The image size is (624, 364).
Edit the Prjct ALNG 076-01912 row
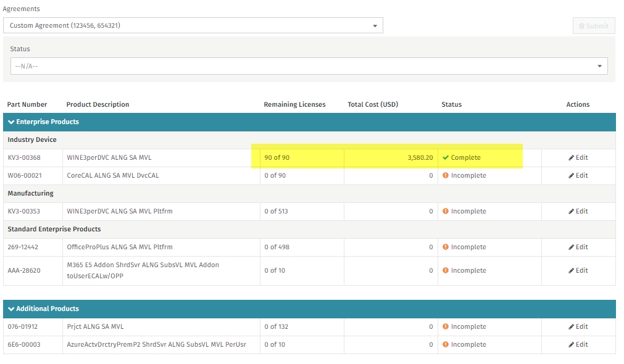point(578,326)
